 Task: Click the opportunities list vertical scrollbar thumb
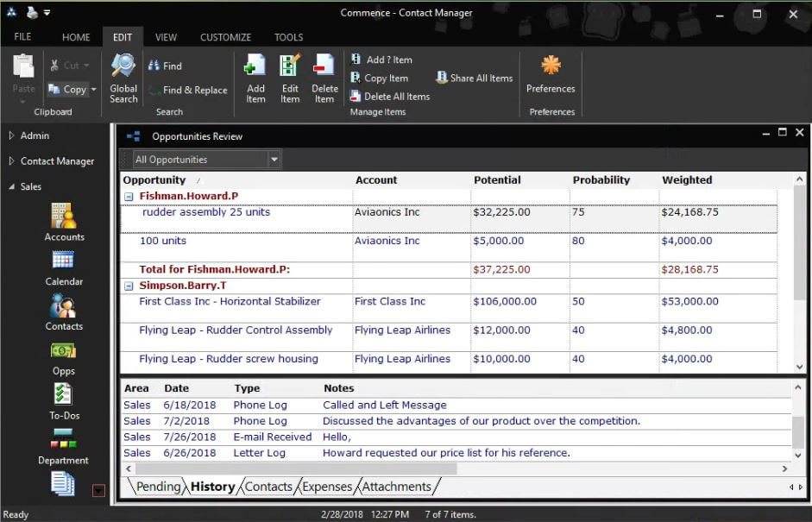[799, 243]
